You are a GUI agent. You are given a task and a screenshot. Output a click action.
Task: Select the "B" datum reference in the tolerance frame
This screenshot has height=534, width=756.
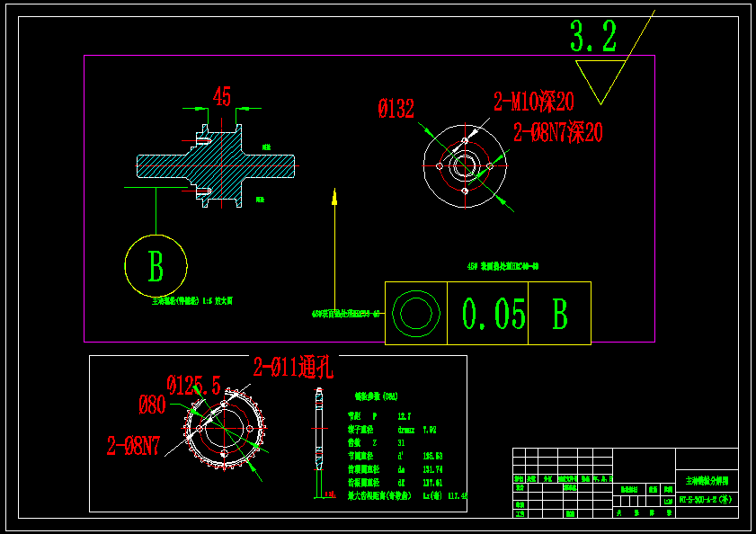(x=560, y=314)
